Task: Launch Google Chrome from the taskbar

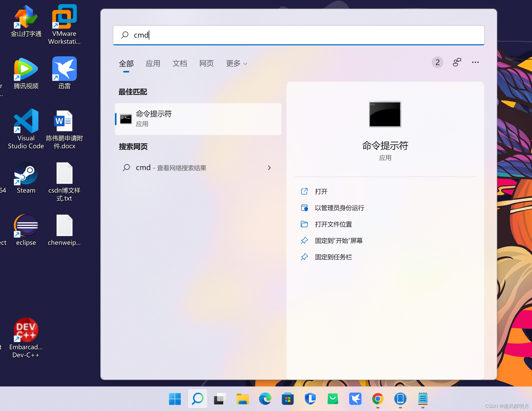Action: point(378,399)
